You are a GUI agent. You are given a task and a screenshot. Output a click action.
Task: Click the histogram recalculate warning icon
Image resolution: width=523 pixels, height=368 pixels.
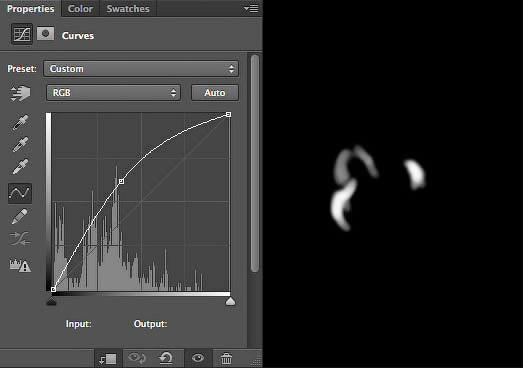20,265
